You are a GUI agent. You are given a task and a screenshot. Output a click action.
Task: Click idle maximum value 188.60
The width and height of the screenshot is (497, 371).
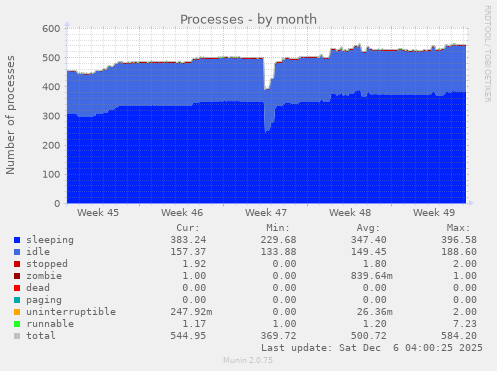click(459, 252)
